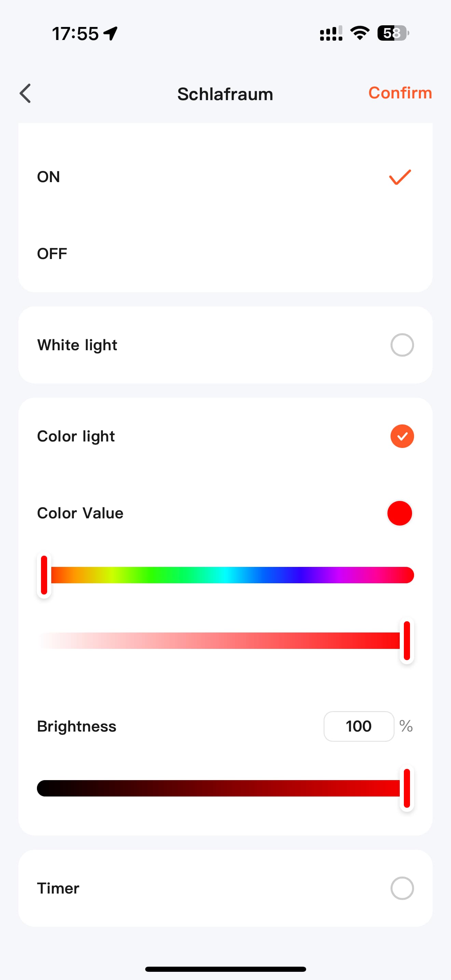
Task: Click the hue slider handle
Action: coord(44,575)
